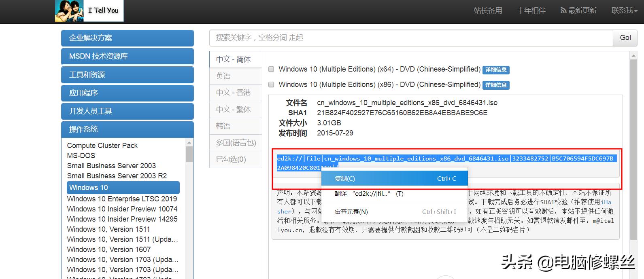Select Windows 10, Version 1607
The width and height of the screenshot is (644, 279).
click(109, 249)
